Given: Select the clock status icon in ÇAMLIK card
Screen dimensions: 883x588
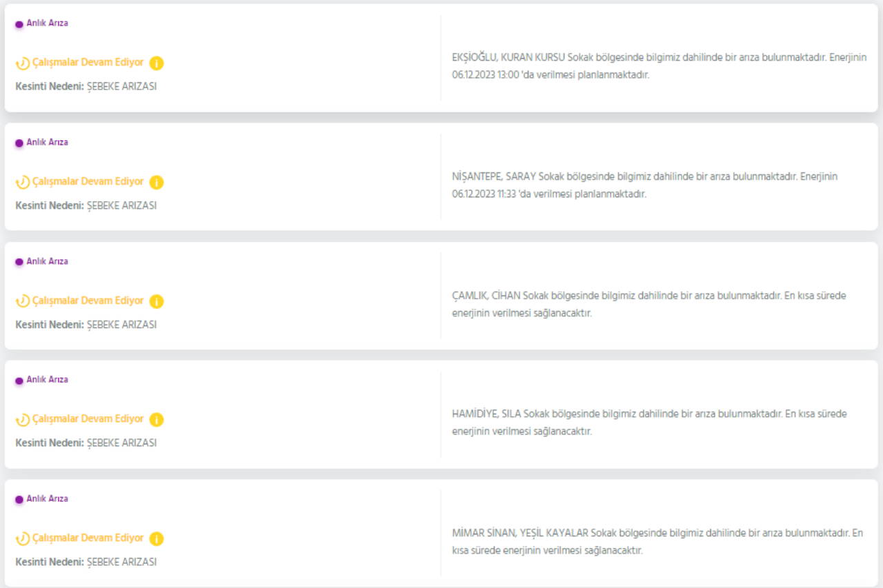Looking at the screenshot, I should point(23,301).
